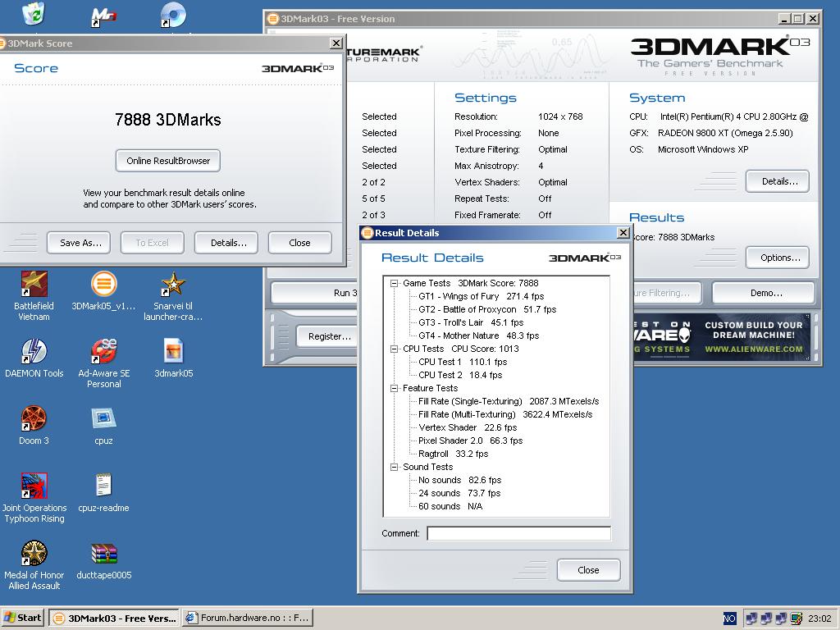The width and height of the screenshot is (840, 630).
Task: Click Details in the 3DMark Score window
Action: click(x=226, y=243)
